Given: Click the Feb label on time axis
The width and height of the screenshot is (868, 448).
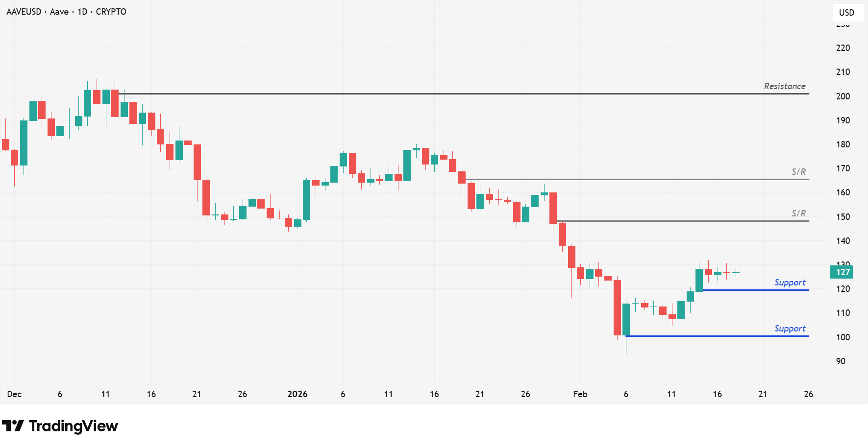Looking at the screenshot, I should 580,394.
